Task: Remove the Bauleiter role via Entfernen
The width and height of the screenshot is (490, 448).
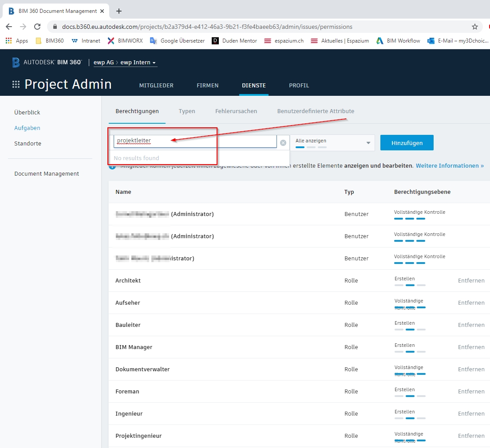Action: coord(471,325)
